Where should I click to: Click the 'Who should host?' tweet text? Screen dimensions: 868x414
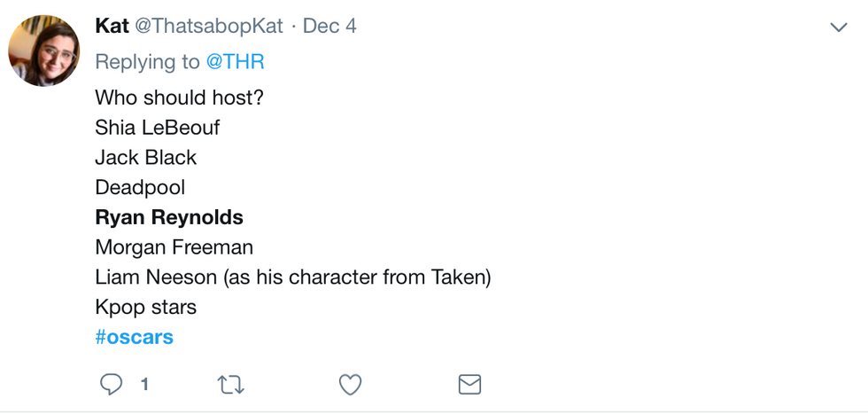(179, 98)
